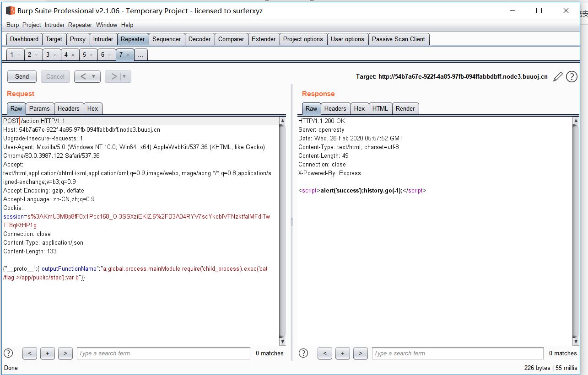Click the Cancel button
Image resolution: width=588 pixels, height=375 pixels.
tap(55, 77)
